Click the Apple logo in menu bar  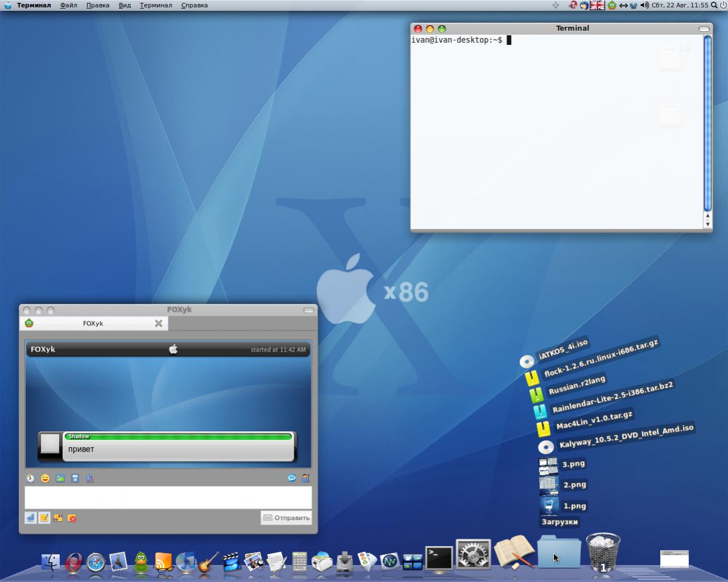point(7,5)
